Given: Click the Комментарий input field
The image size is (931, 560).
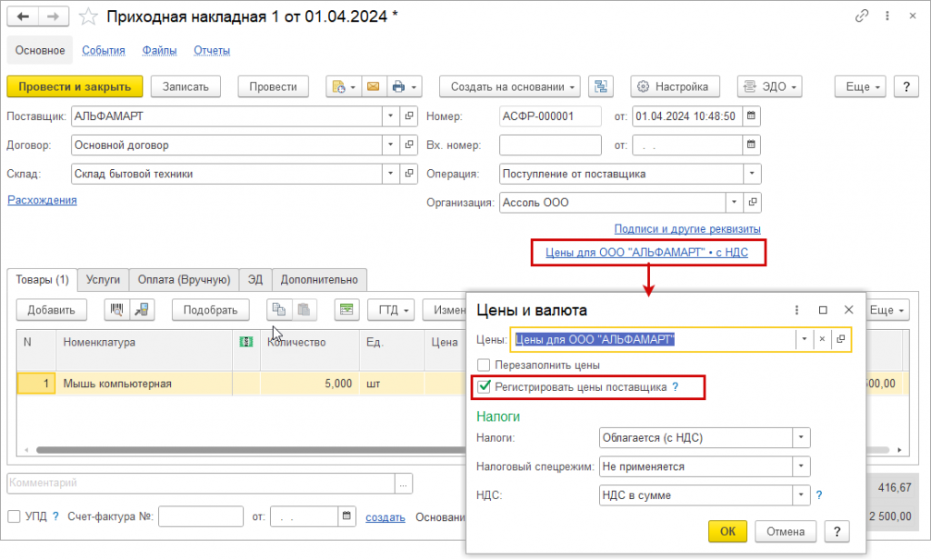Looking at the screenshot, I should [201, 483].
